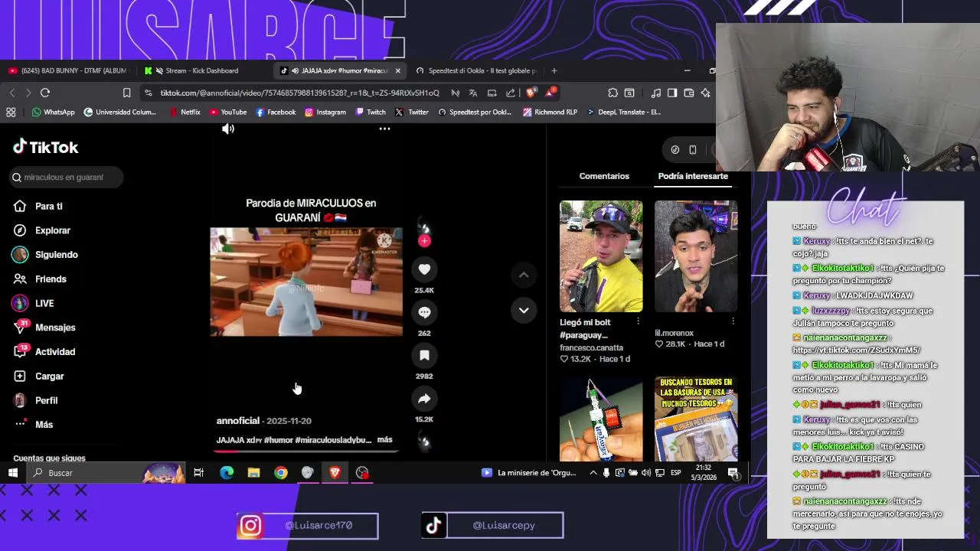This screenshot has width=980, height=551.
Task: Follow the creator with the red plus badge
Action: coord(424,240)
